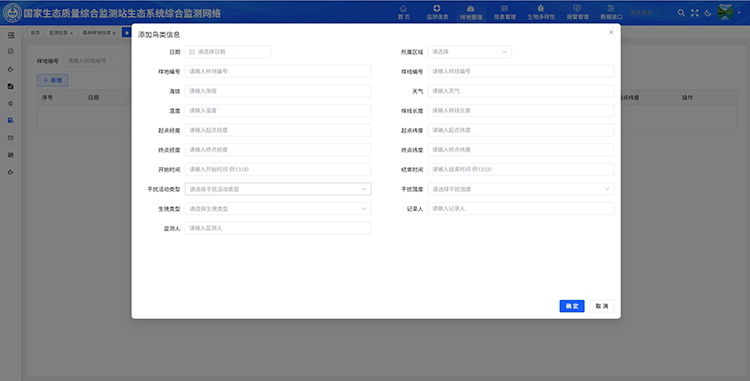Open 信息管理 in top navigation
The image size is (750, 381).
[x=505, y=12]
